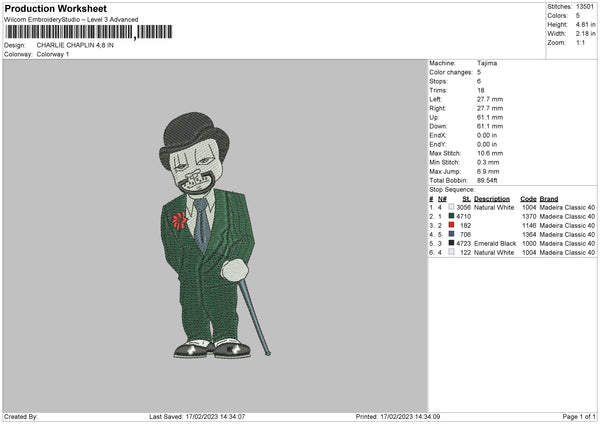Click the 'Colorway 1' value

tap(53, 54)
